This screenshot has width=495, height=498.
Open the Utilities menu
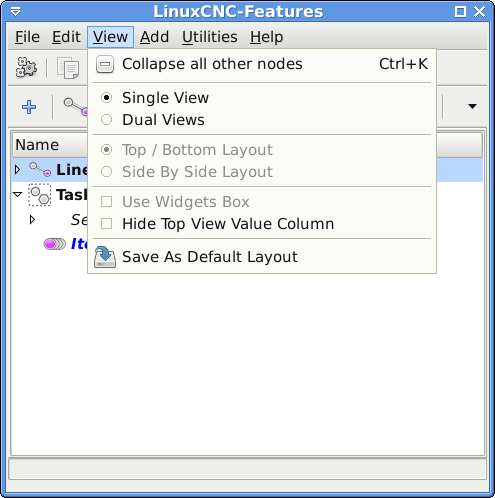point(210,37)
